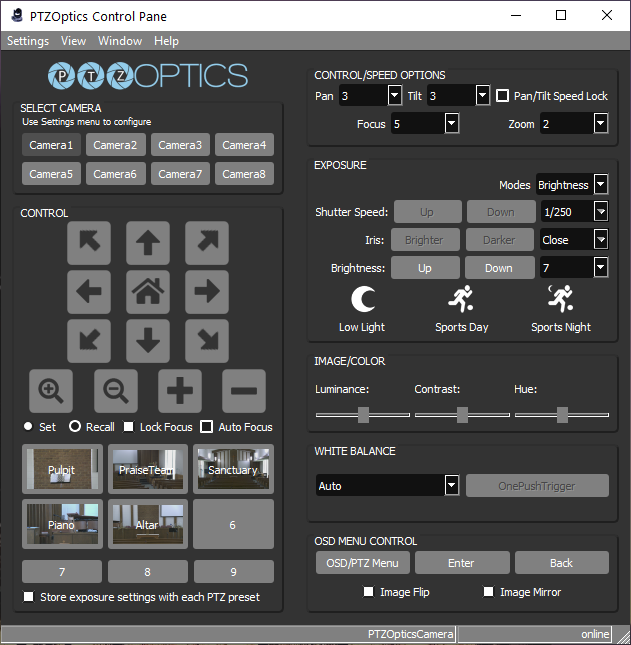Open the Settings menu
This screenshot has height=645, width=631.
click(x=28, y=41)
